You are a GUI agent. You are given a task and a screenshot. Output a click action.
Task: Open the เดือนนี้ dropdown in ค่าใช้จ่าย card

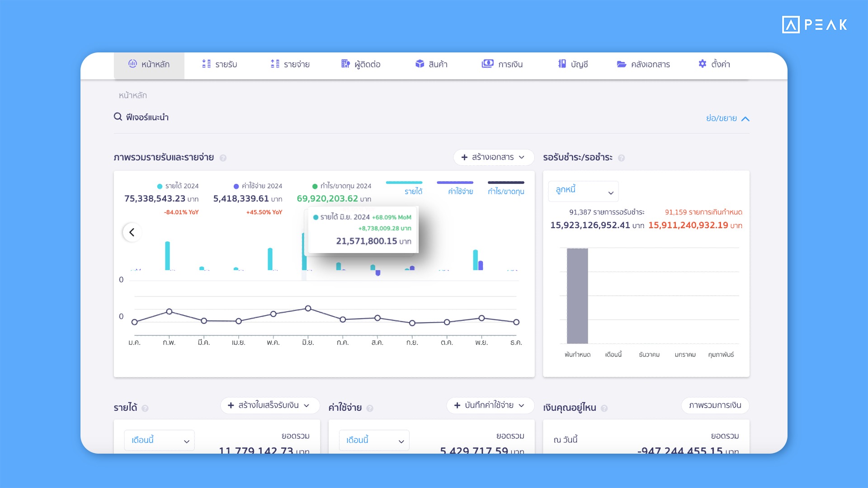(x=374, y=440)
